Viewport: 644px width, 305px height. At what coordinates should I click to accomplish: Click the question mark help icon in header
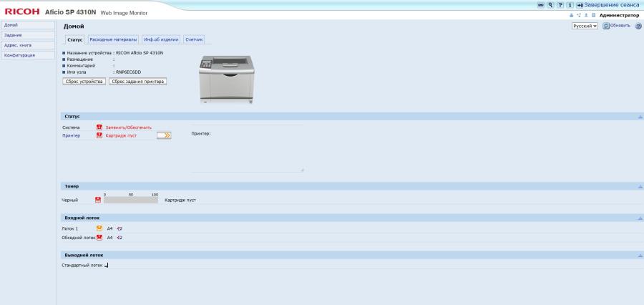[560, 5]
